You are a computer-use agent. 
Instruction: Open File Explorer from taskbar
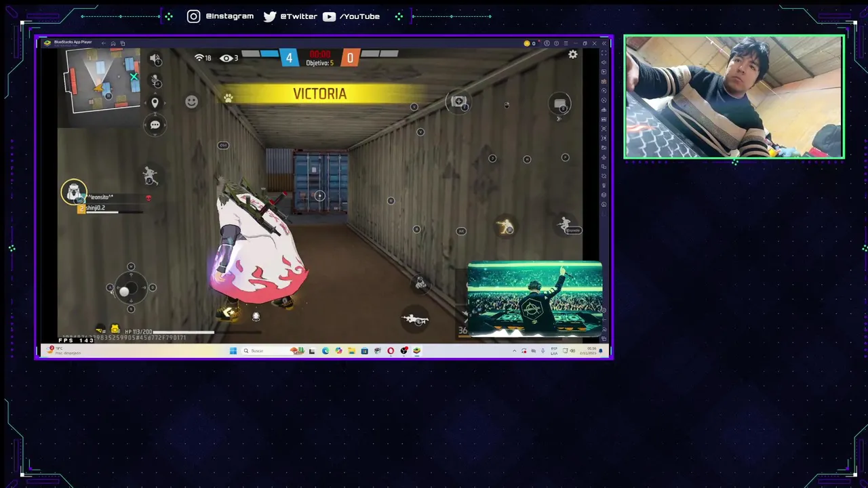click(x=351, y=350)
